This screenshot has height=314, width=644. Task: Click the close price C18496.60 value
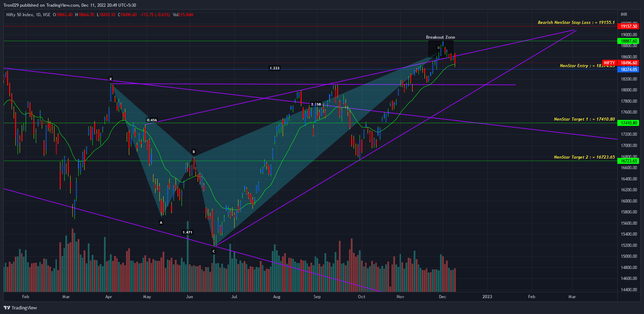click(127, 15)
